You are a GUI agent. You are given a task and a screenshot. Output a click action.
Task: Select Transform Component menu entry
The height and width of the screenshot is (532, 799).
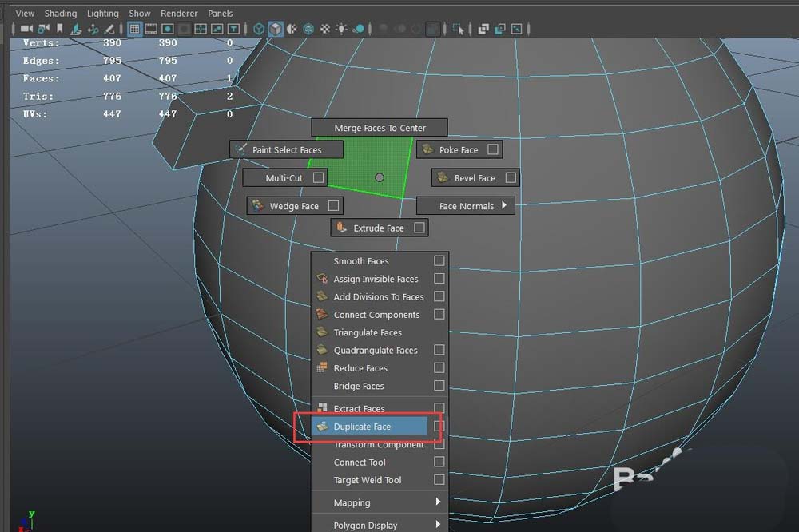coord(379,444)
